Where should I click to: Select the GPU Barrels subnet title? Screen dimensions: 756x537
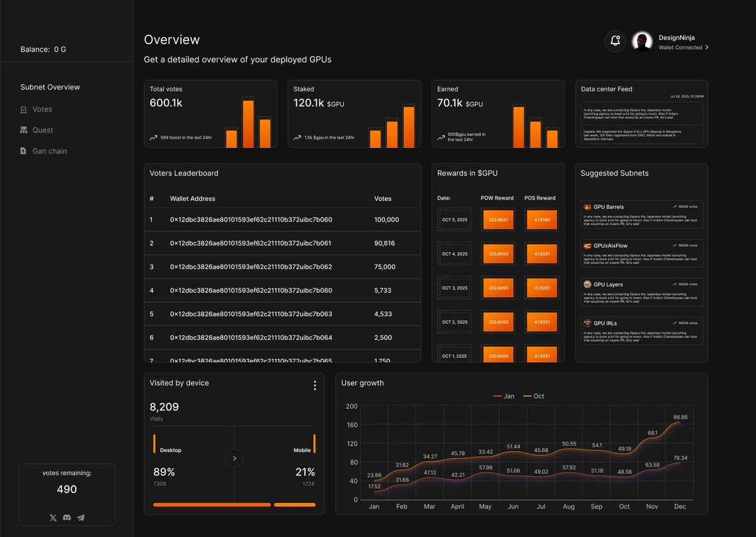(609, 206)
